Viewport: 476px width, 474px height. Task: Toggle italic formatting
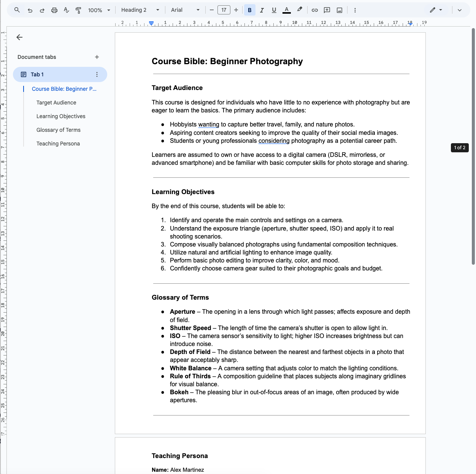pyautogui.click(x=262, y=10)
